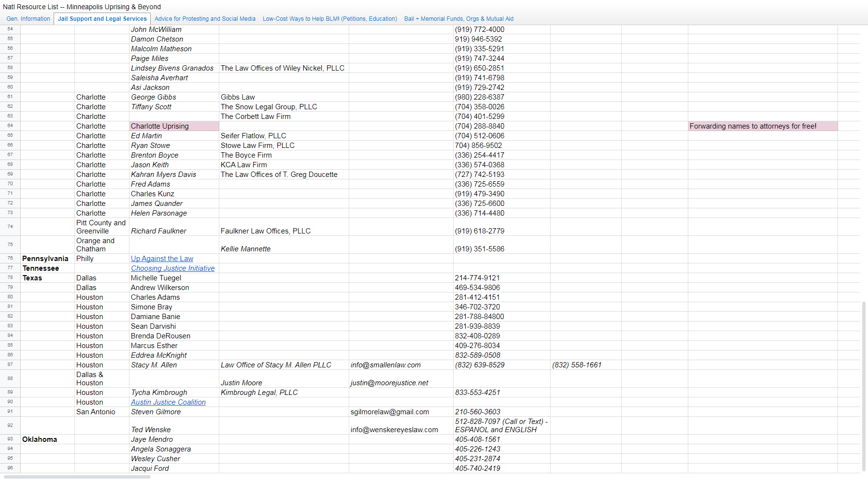
Task: Select the (704) 288-8840 phone cell
Action: coord(502,126)
